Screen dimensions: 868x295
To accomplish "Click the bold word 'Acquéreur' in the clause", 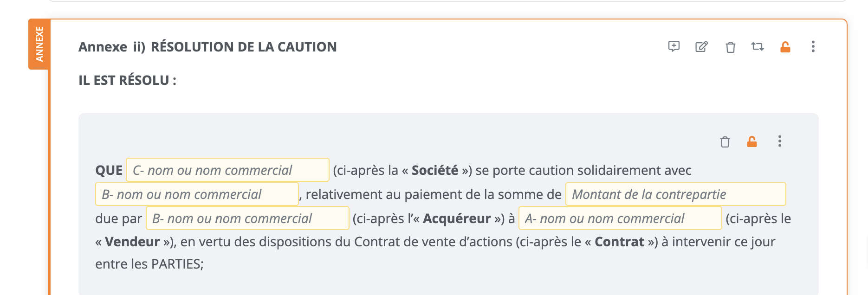I will coord(457,218).
